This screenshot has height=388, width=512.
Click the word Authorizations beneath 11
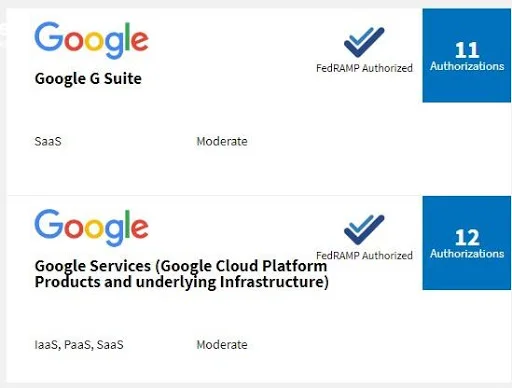point(467,66)
